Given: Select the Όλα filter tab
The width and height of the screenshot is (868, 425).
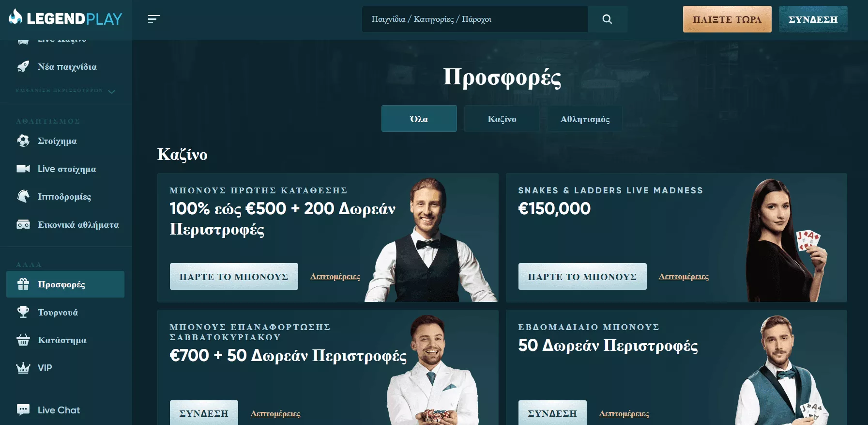Looking at the screenshot, I should pos(419,119).
